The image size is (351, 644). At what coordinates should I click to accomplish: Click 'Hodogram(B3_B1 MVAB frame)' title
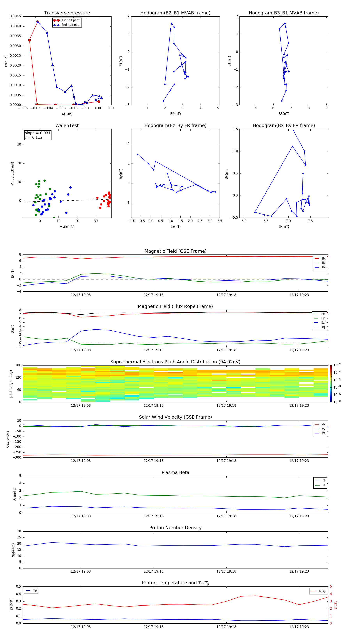click(x=284, y=13)
